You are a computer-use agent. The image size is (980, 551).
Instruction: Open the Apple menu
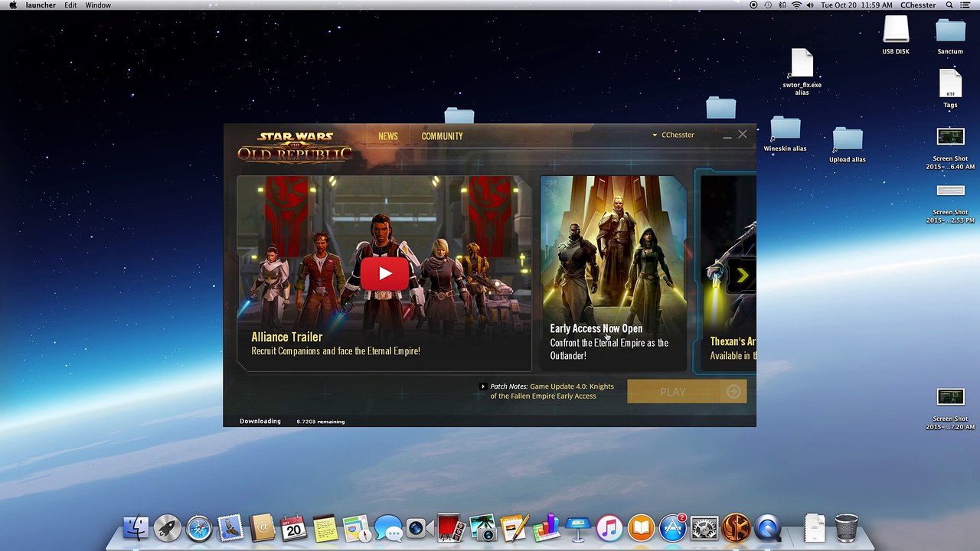point(12,5)
